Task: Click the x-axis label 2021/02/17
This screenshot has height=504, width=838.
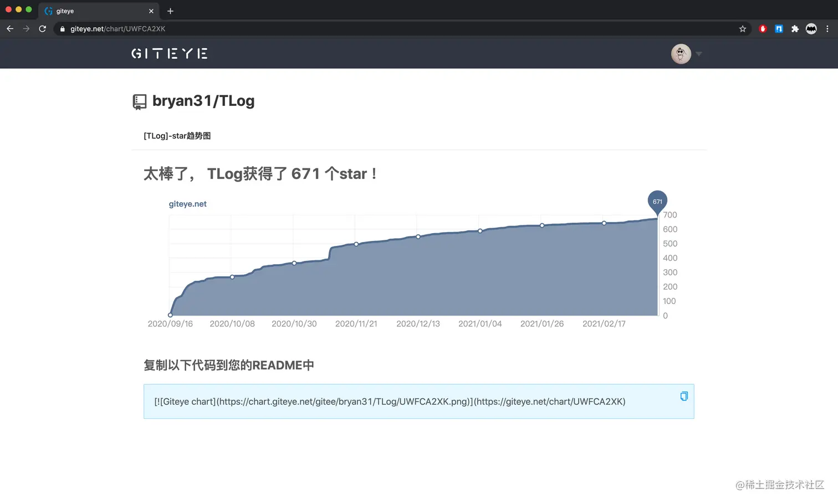Action: [604, 323]
